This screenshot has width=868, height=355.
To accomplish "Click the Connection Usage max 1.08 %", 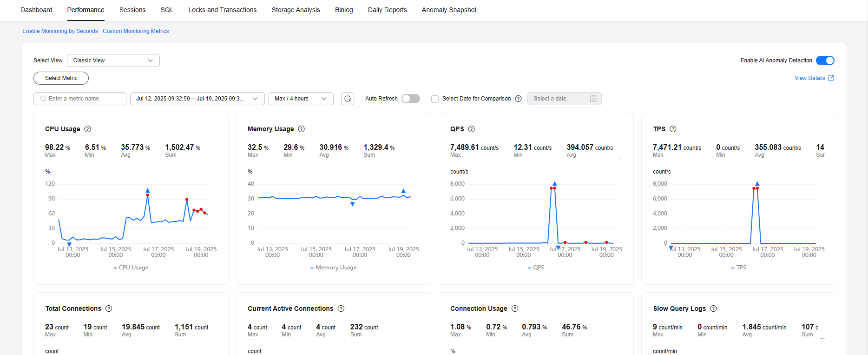I will (x=460, y=327).
